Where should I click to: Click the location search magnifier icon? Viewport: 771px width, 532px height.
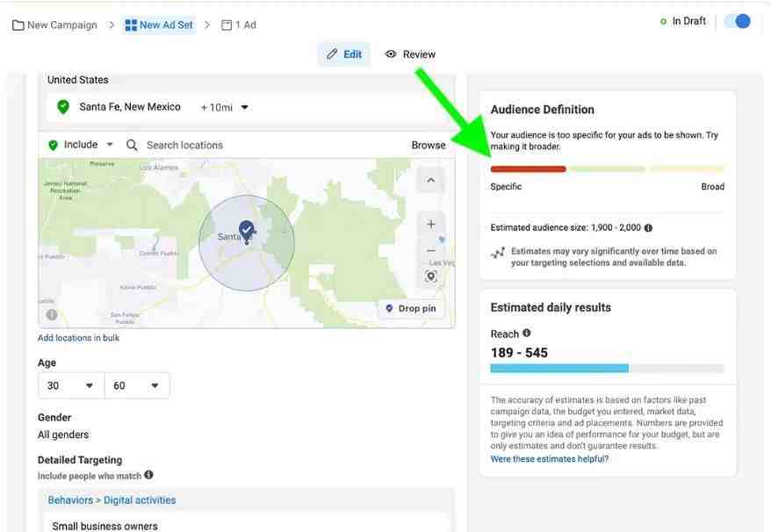pyautogui.click(x=132, y=145)
